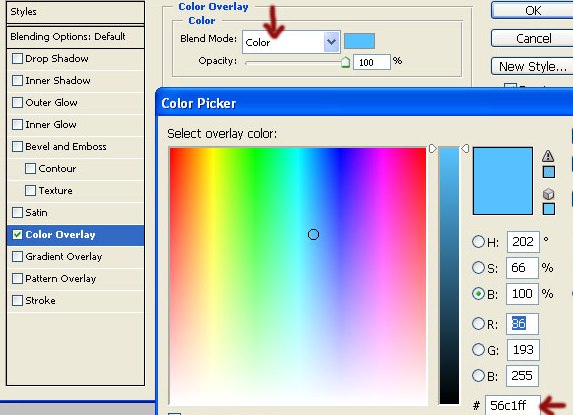Click the Cancel button
The image size is (573, 415).
(x=533, y=38)
